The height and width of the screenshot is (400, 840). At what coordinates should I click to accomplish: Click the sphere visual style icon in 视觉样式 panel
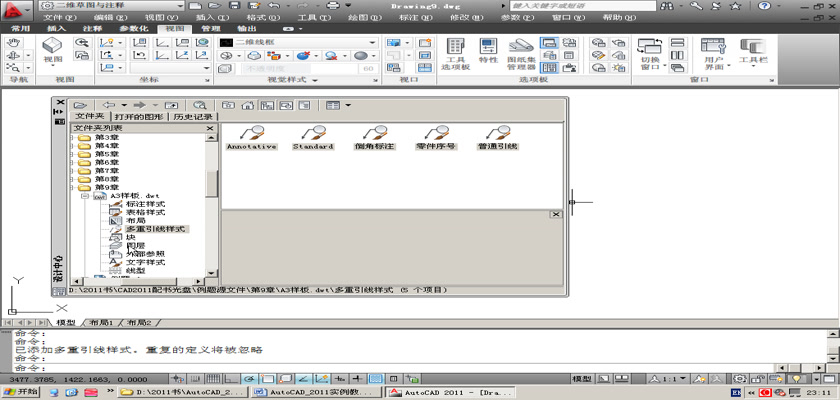tap(361, 56)
